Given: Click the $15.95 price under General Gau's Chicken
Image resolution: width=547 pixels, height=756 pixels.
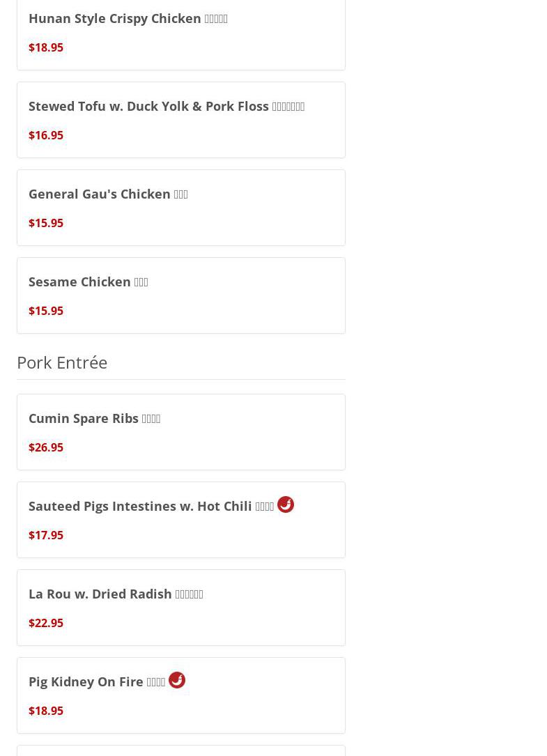Looking at the screenshot, I should [46, 223].
